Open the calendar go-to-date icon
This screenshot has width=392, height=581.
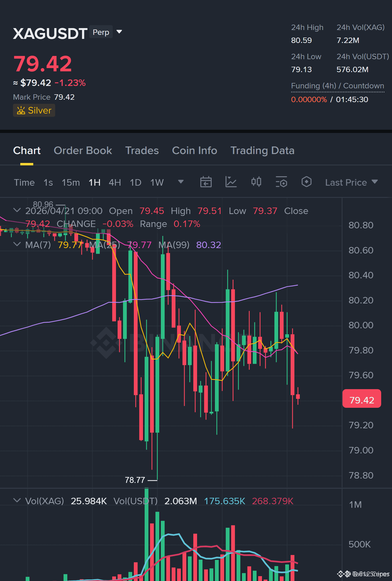(206, 182)
